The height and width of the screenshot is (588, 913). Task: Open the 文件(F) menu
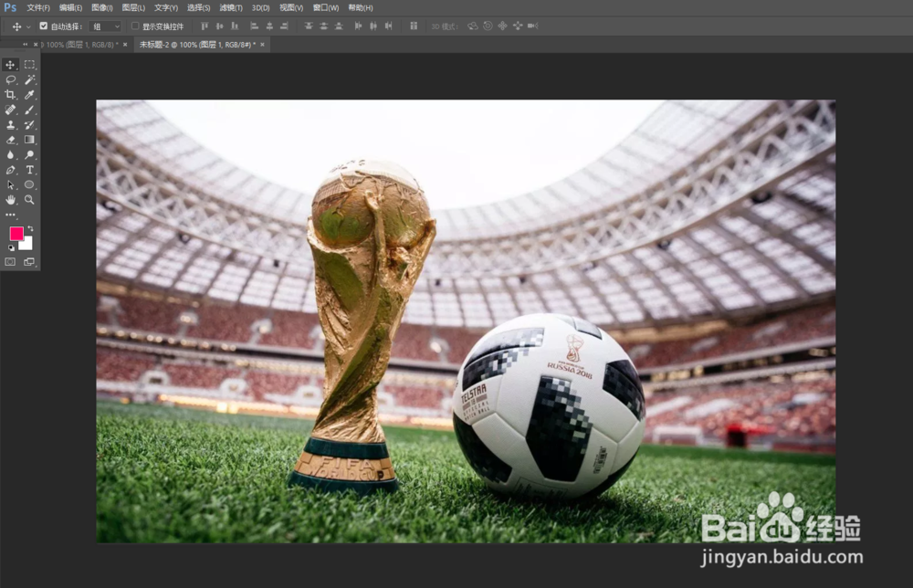[38, 7]
